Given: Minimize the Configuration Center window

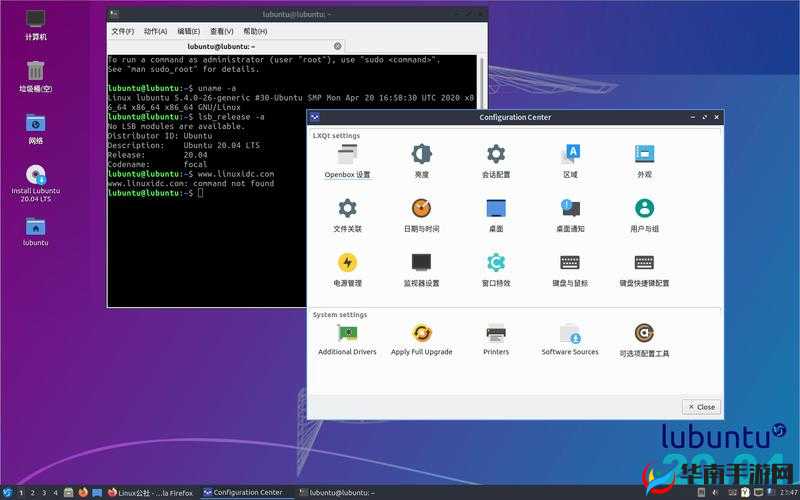Looking at the screenshot, I should [692, 117].
